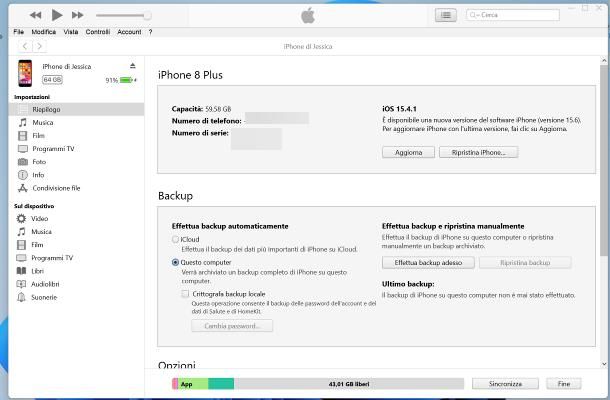
Task: Click the 43,01 GB liberi storage section
Action: [x=349, y=384]
